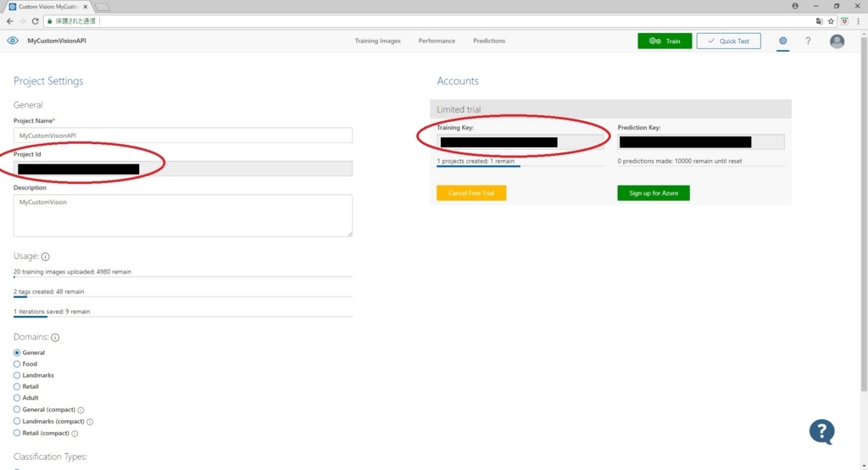
Task: Select the General domain
Action: (x=17, y=353)
